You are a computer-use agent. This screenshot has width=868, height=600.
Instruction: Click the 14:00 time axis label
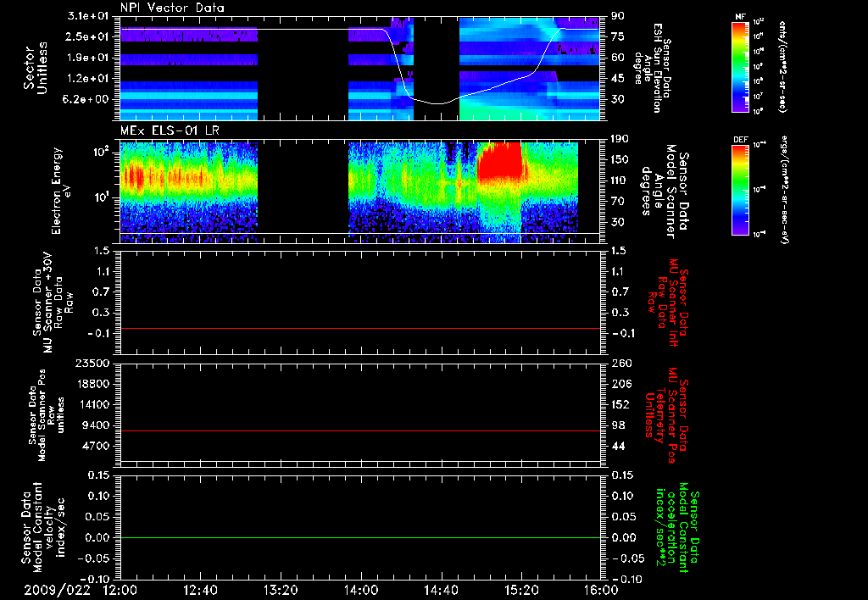point(361,590)
